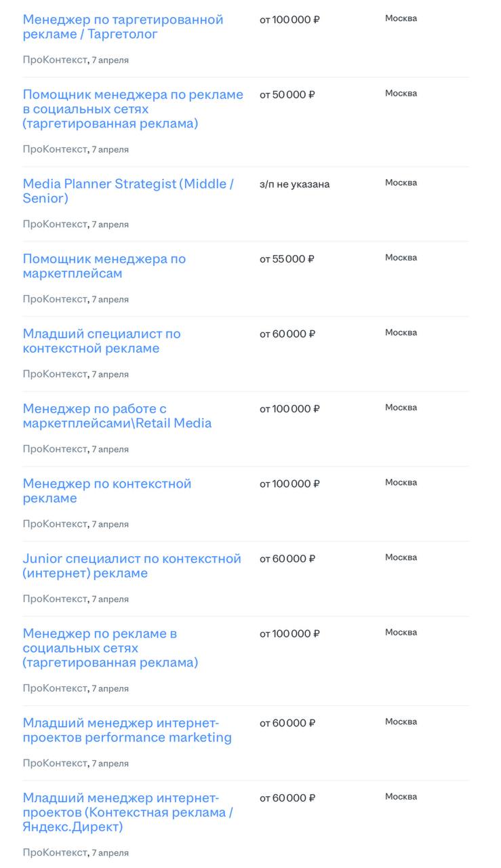Click ПроКонтекст under the Retail Media vacancy
Image resolution: width=501 pixels, height=868 pixels.
[55, 449]
